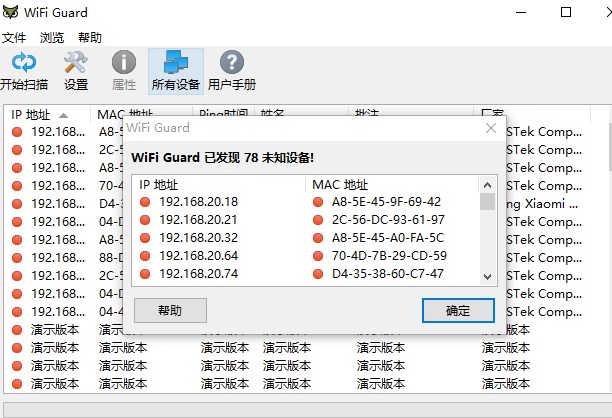Click red status dot beside 192.168.20.18
Viewport: 612px width, 418px height.
(x=145, y=202)
